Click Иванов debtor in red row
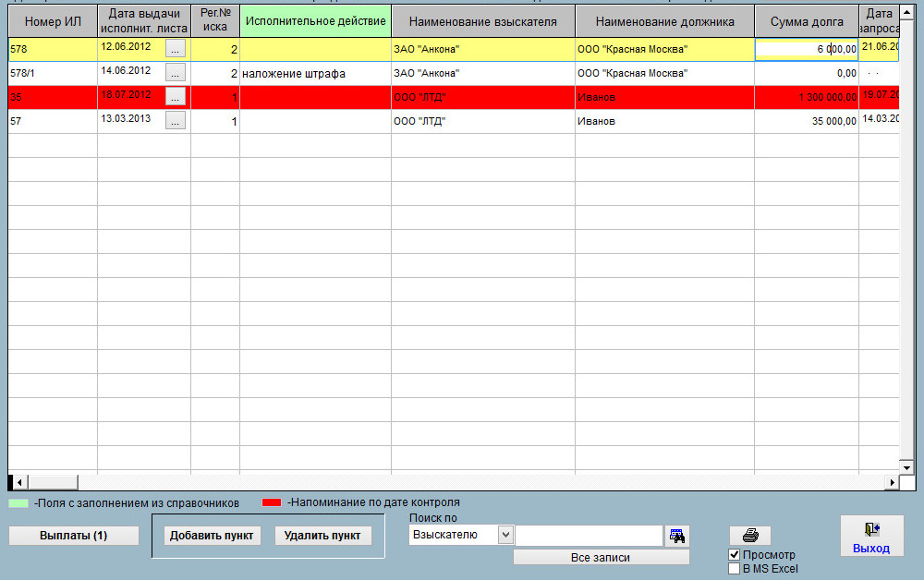This screenshot has width=924, height=580. pos(664,97)
